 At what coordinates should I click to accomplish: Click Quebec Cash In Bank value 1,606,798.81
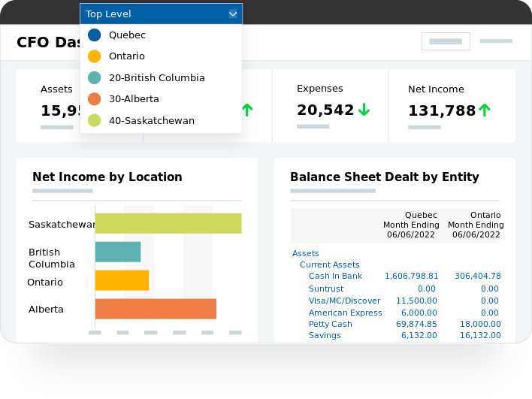pyautogui.click(x=411, y=277)
